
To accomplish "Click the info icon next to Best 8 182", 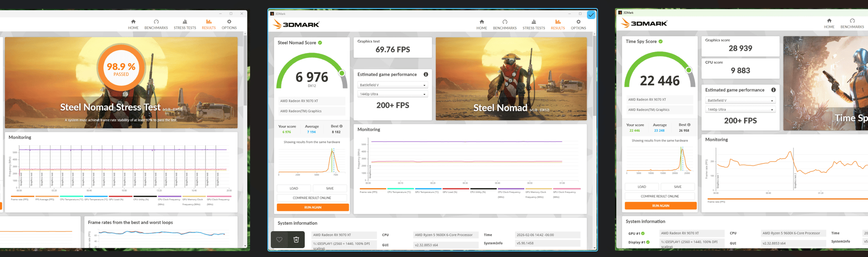I will click(341, 126).
